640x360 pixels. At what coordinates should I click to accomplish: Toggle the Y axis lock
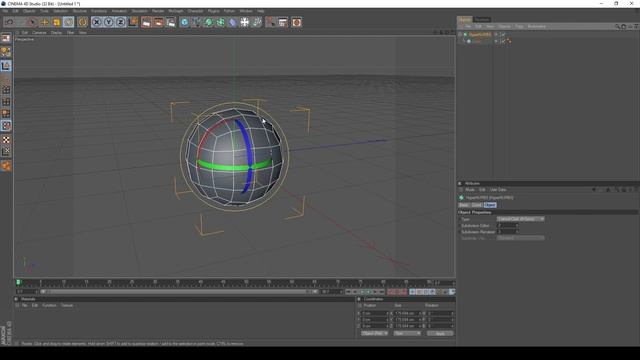(109, 22)
